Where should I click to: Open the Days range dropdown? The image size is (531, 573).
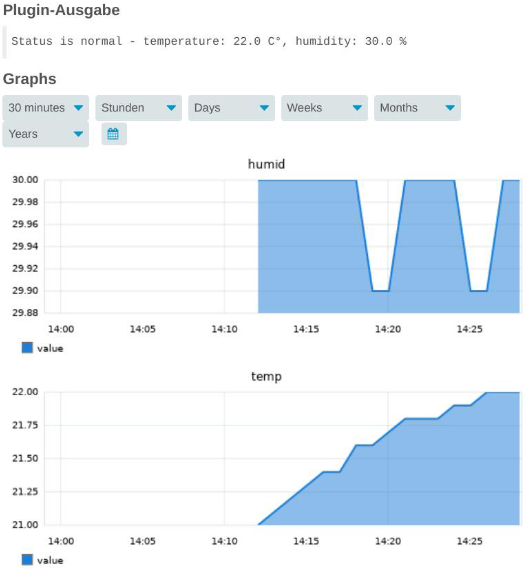point(231,108)
